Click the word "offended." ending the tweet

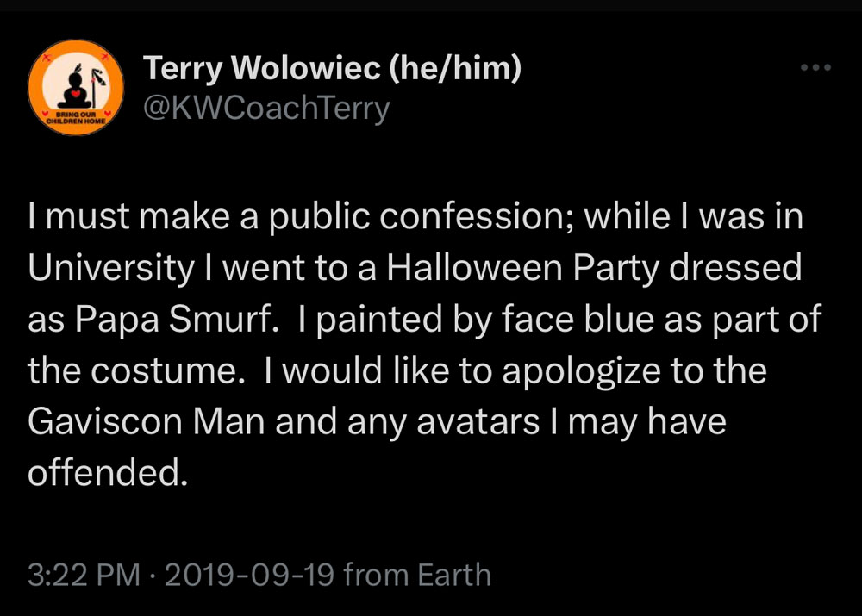click(x=107, y=473)
